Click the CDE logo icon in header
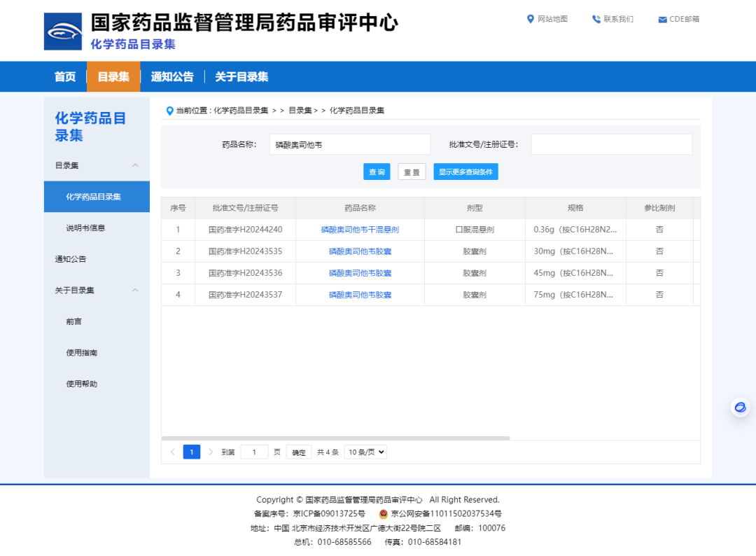Image resolution: width=756 pixels, height=556 pixels. pos(63,32)
